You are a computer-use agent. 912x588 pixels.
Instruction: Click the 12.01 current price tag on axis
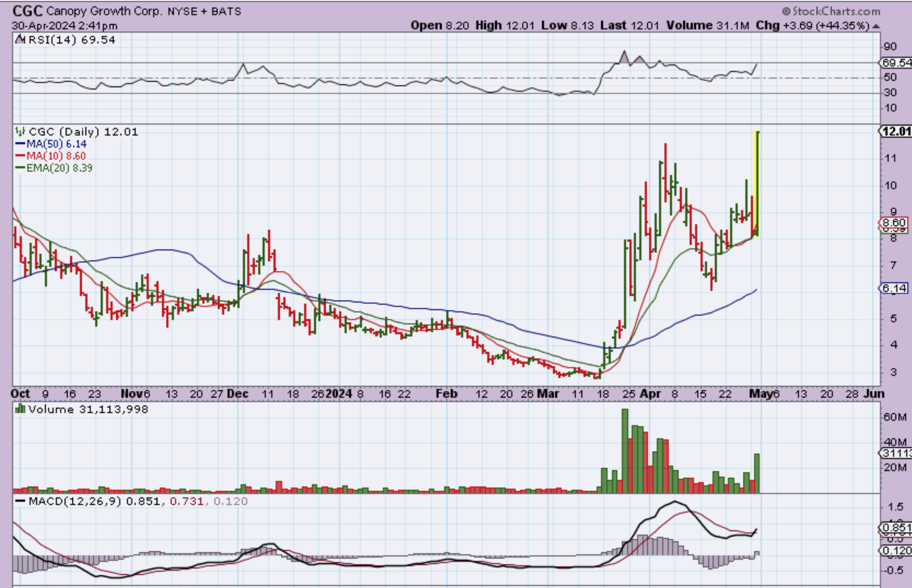pyautogui.click(x=896, y=132)
